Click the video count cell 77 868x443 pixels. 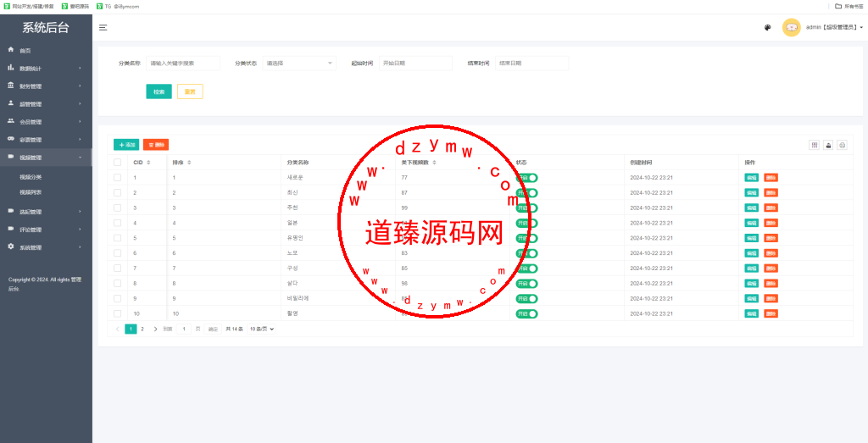pyautogui.click(x=404, y=178)
